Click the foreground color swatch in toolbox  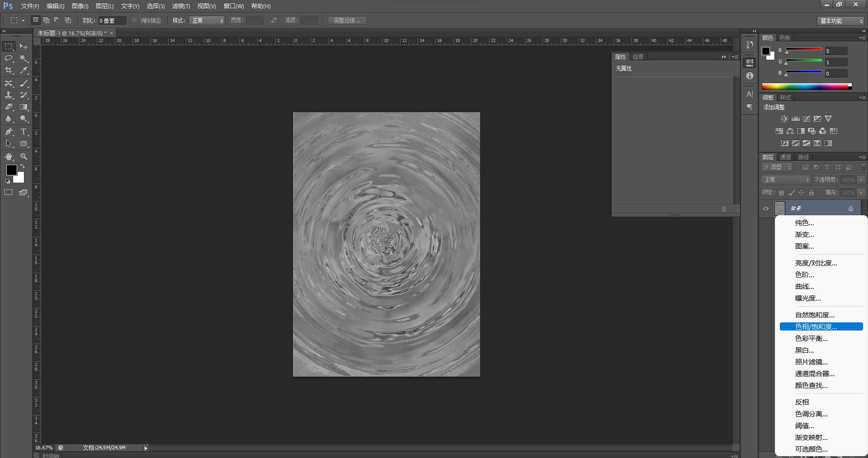tap(11, 170)
